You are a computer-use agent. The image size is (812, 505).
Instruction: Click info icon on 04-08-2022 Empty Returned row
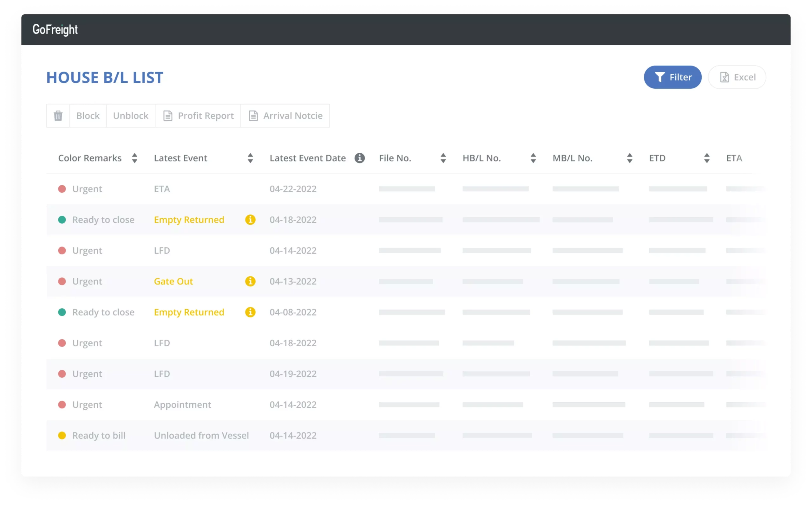[250, 312]
